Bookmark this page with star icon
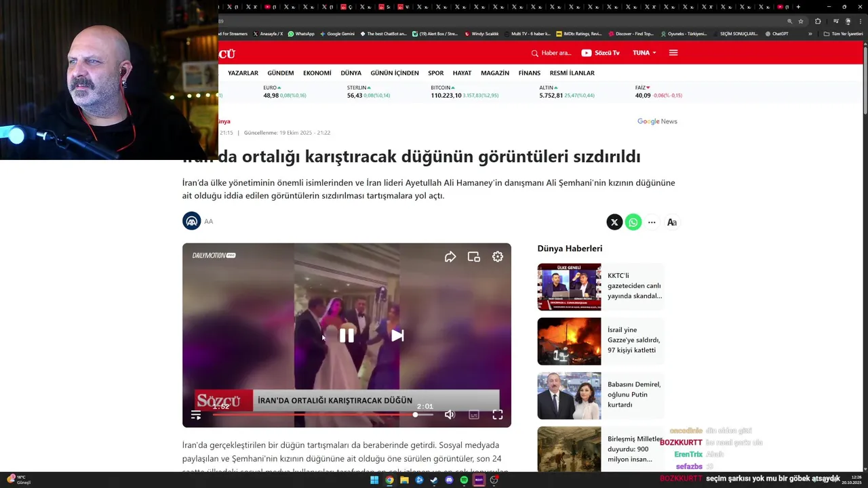The image size is (868, 488). pos(801,21)
